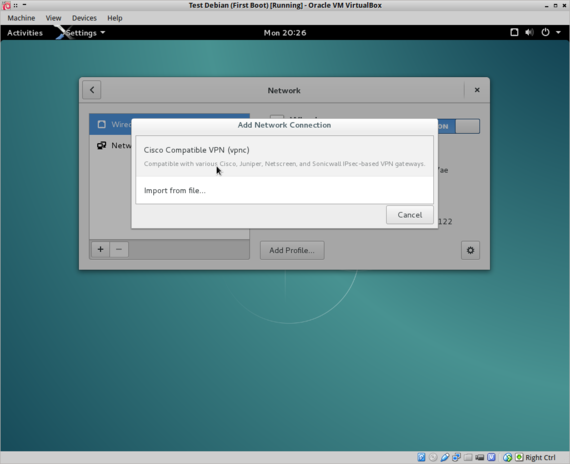Click the virtualization features status icon
Image resolution: width=570 pixels, height=464 pixels.
(x=491, y=457)
